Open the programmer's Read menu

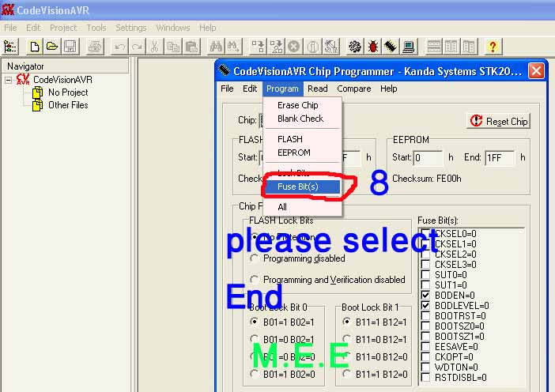click(318, 89)
